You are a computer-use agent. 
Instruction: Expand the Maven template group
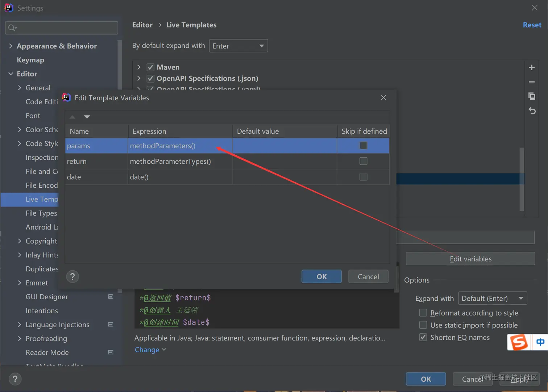tap(139, 67)
